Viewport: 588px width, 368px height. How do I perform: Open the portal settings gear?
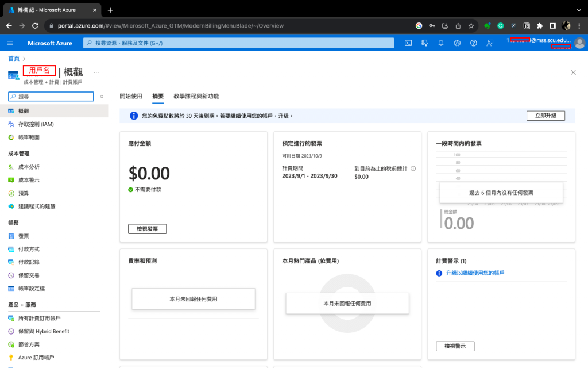tap(457, 43)
